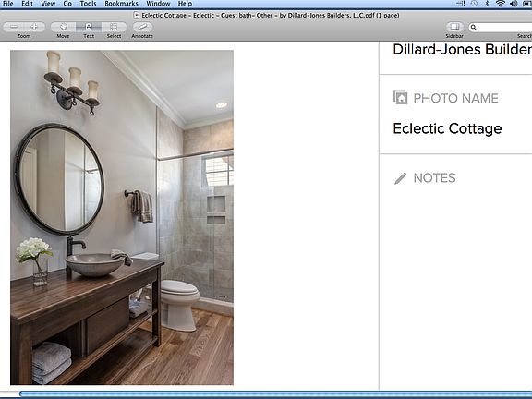532x399 pixels.
Task: Click the 'Eclectic Cottage' text
Action: 447,129
